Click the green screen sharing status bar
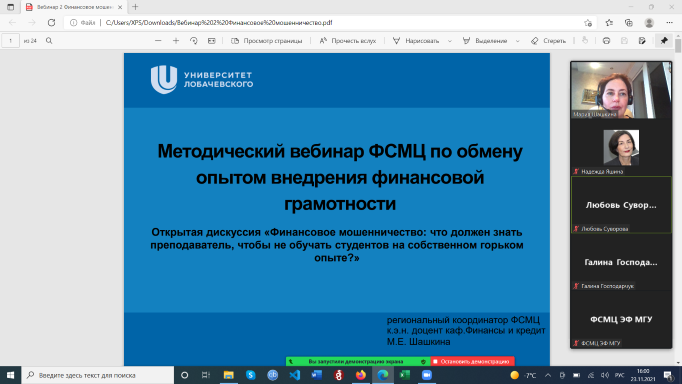682x384 pixels. (358, 361)
